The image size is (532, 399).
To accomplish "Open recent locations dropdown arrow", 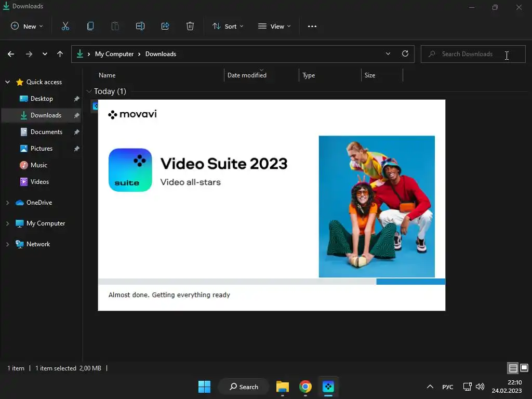I will [45, 54].
